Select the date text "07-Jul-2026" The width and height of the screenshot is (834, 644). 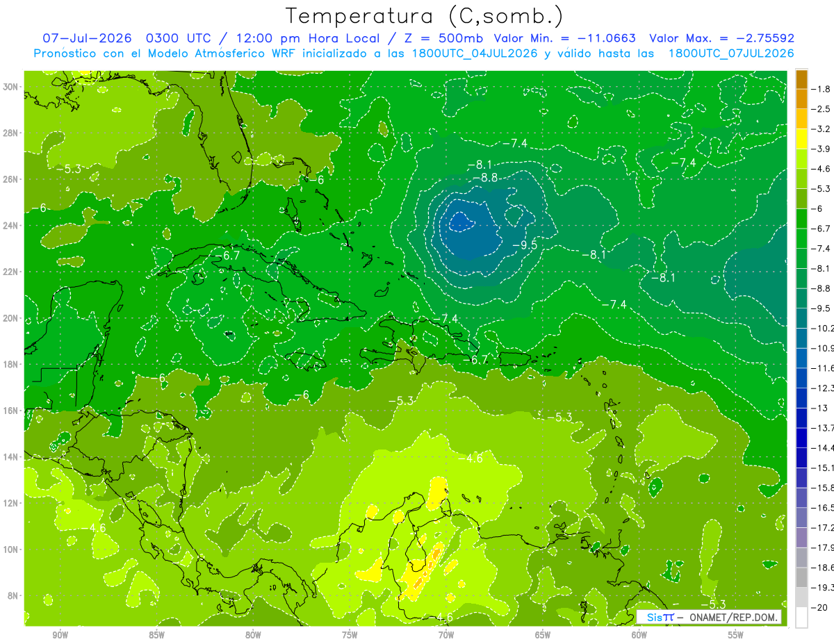pyautogui.click(x=86, y=38)
